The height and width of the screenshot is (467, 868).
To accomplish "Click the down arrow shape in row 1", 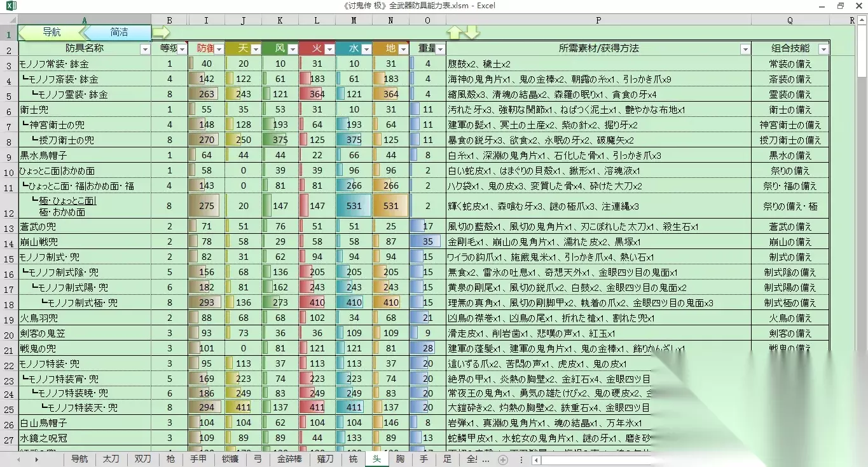I will (x=472, y=32).
